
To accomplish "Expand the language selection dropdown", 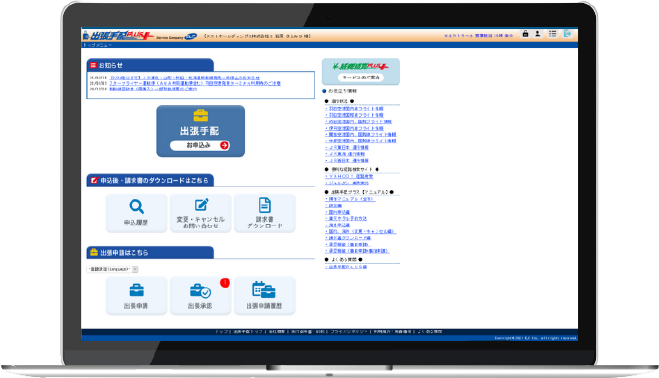I will click(x=112, y=269).
